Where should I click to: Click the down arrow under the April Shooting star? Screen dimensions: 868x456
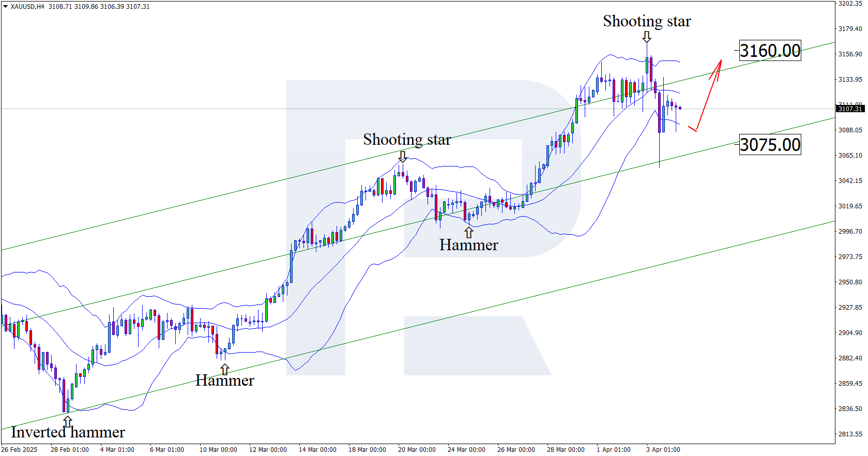647,37
